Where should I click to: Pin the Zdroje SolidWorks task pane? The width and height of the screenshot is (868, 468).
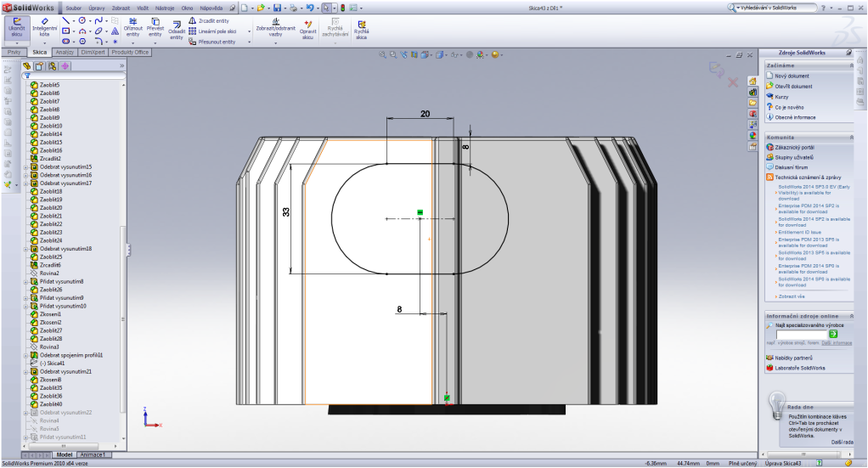point(848,52)
